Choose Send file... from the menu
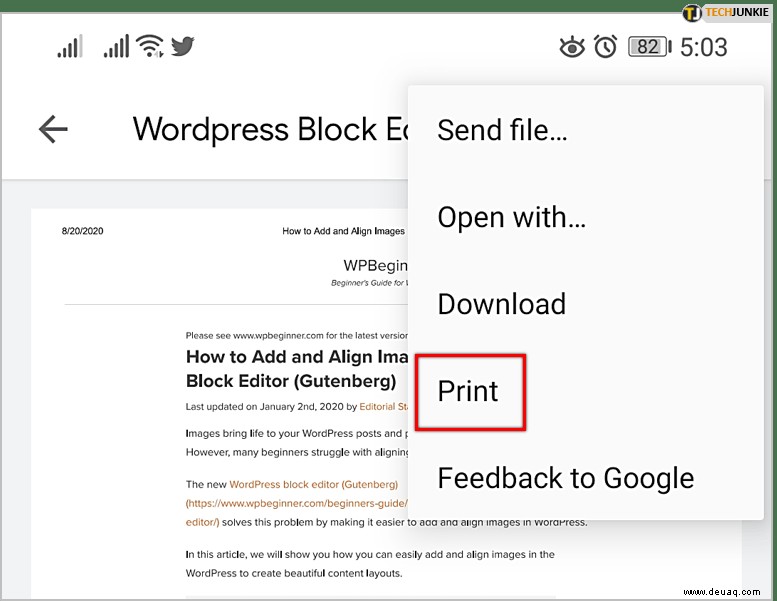This screenshot has height=601, width=777. click(585, 130)
